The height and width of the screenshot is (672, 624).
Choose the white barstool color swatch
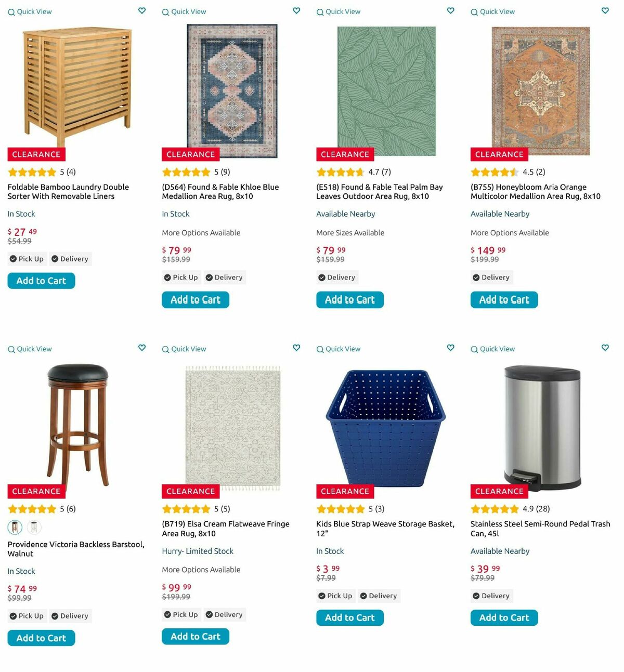(34, 528)
